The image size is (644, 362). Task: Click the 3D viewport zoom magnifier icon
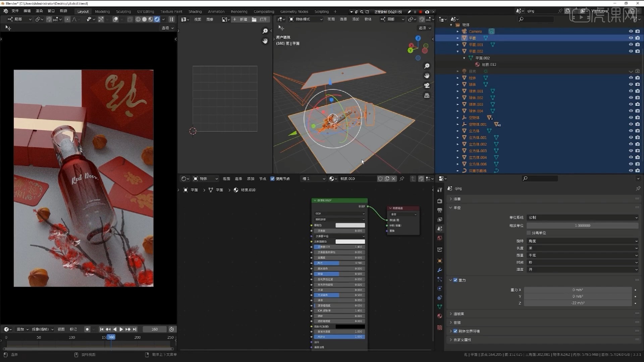tap(427, 66)
